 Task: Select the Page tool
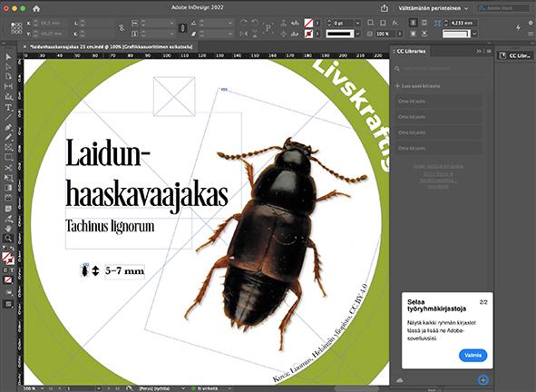point(8,76)
